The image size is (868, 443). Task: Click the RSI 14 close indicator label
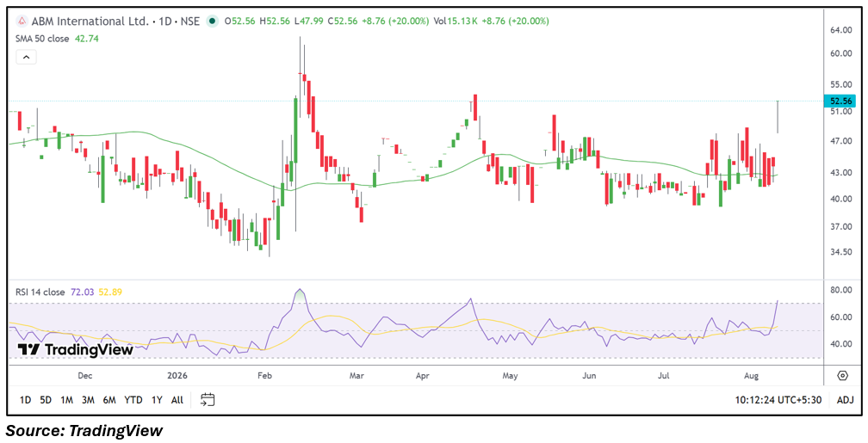click(x=40, y=292)
